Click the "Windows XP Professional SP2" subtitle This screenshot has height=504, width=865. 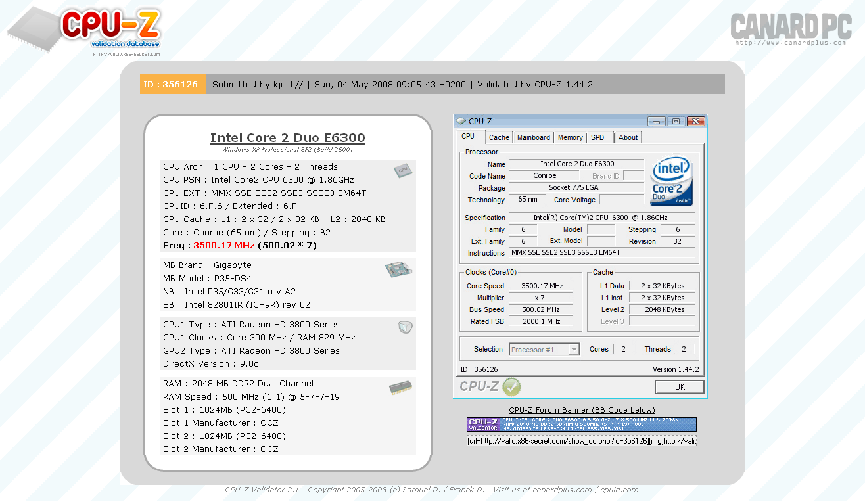coord(287,150)
